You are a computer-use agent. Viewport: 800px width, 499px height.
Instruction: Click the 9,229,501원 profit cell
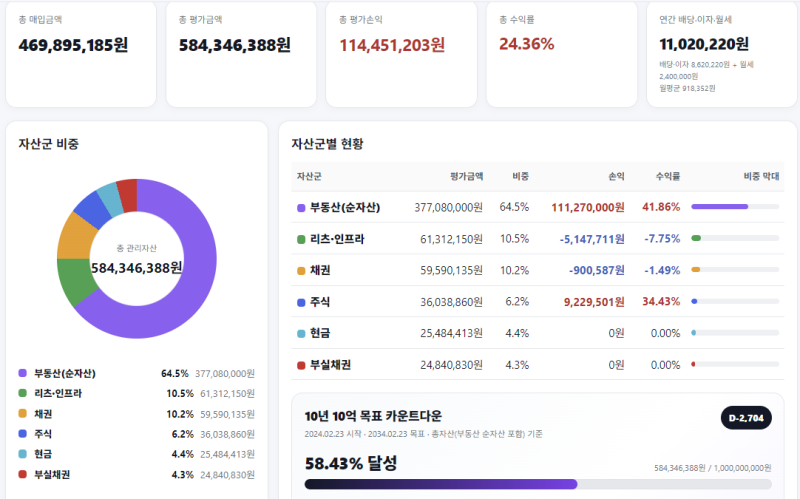(x=594, y=302)
